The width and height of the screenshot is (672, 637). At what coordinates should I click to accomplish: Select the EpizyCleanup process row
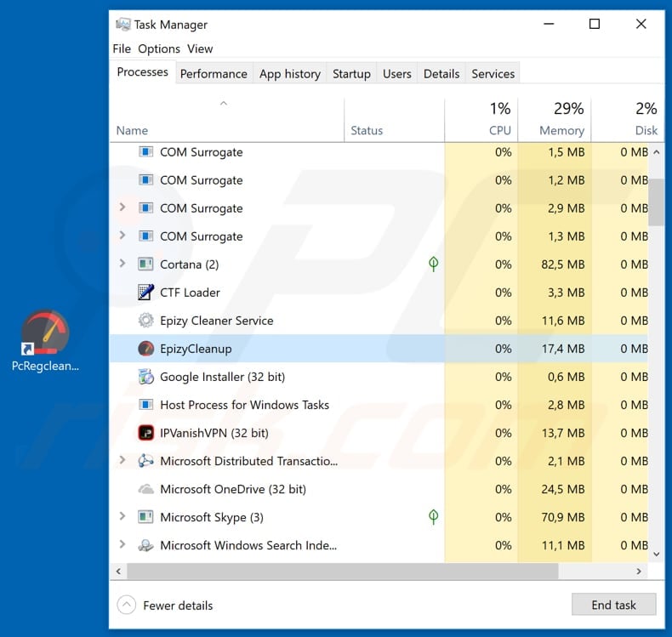379,349
